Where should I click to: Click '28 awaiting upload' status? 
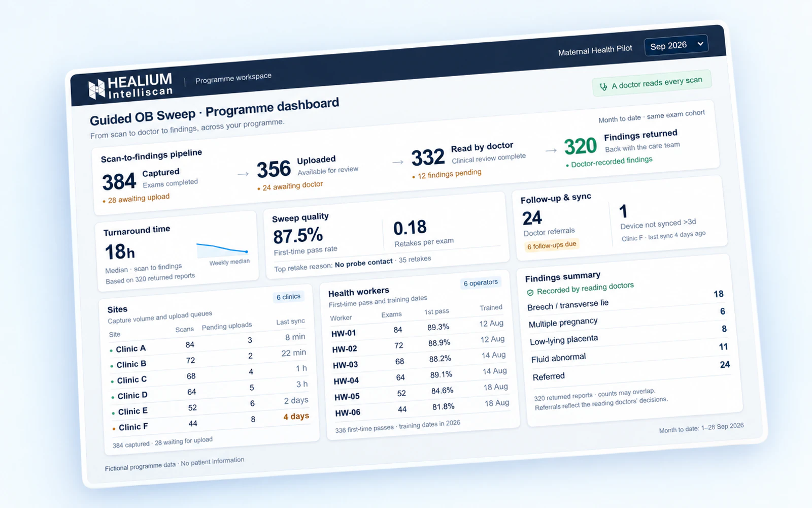click(136, 198)
